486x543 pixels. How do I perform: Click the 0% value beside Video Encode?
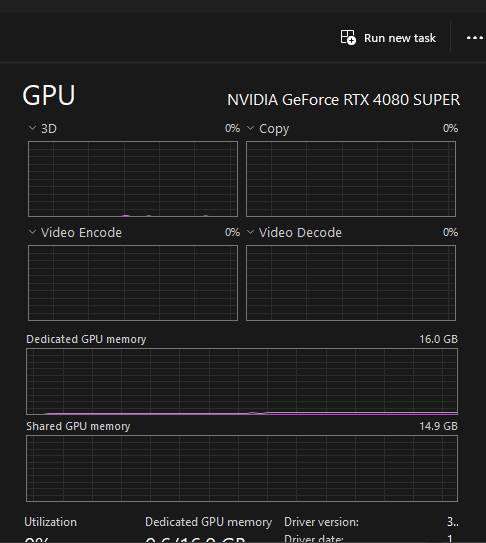tap(232, 232)
